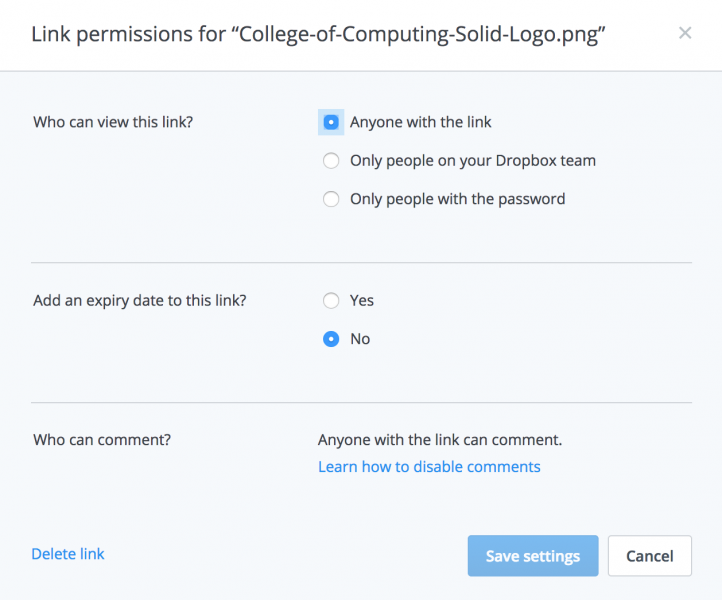Click the 'No' expiry label text
Image resolution: width=722 pixels, height=600 pixels.
360,339
